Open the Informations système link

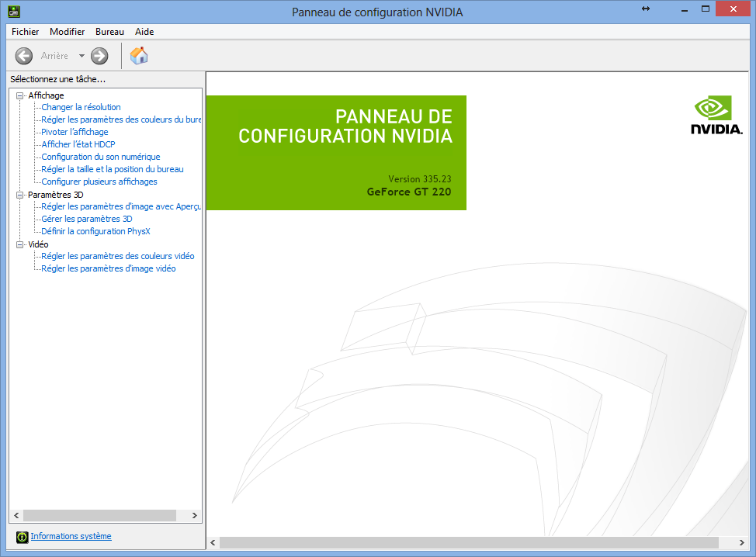pyautogui.click(x=71, y=536)
